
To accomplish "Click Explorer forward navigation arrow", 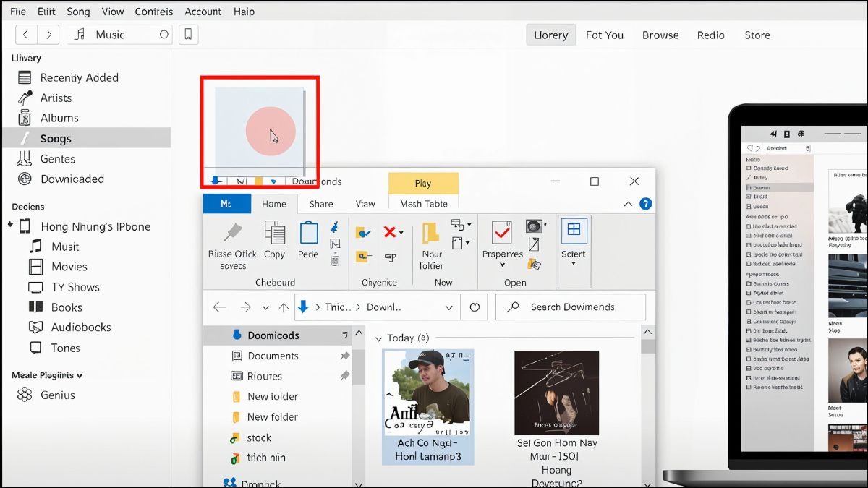I will point(245,307).
